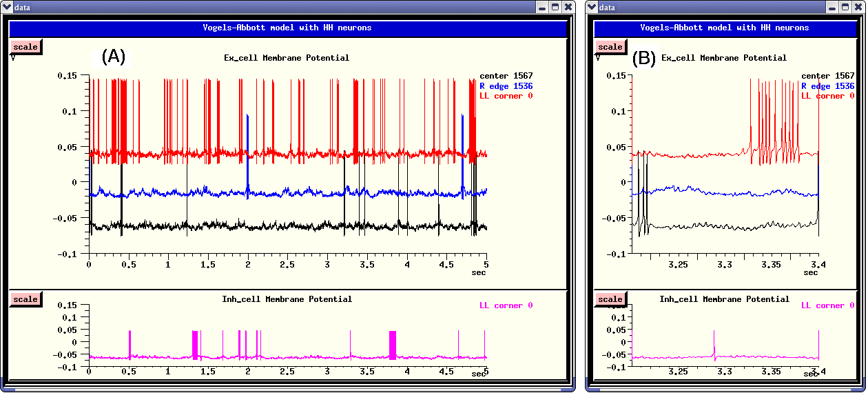The width and height of the screenshot is (868, 393).
Task: Open window menu icon of left data window
Action: (x=8, y=7)
